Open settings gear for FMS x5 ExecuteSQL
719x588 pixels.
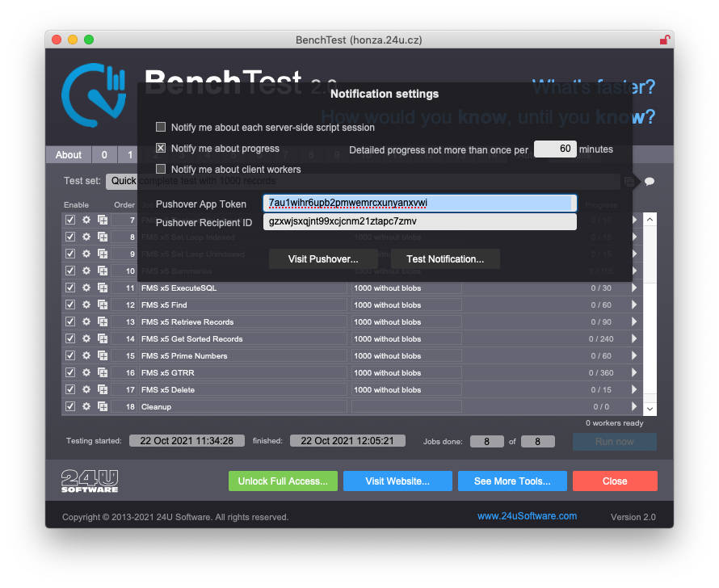pyautogui.click(x=86, y=288)
